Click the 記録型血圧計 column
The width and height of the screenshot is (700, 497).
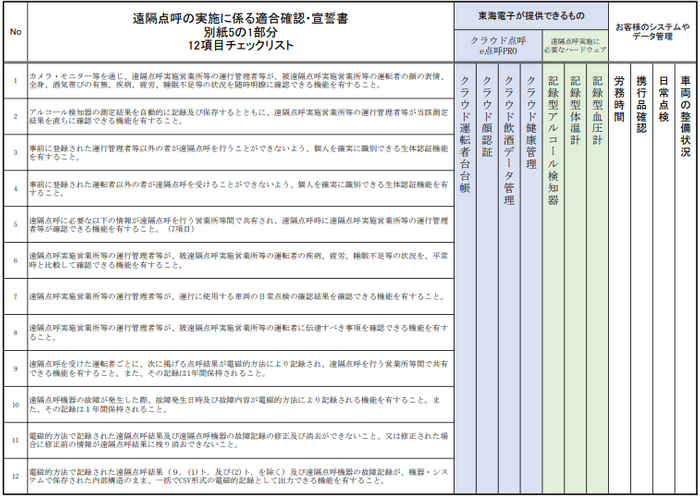pyautogui.click(x=597, y=278)
